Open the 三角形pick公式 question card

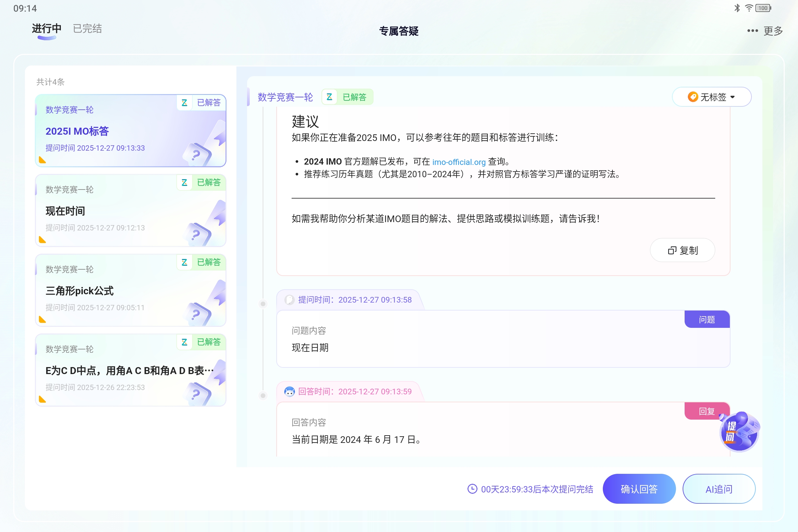(x=130, y=290)
